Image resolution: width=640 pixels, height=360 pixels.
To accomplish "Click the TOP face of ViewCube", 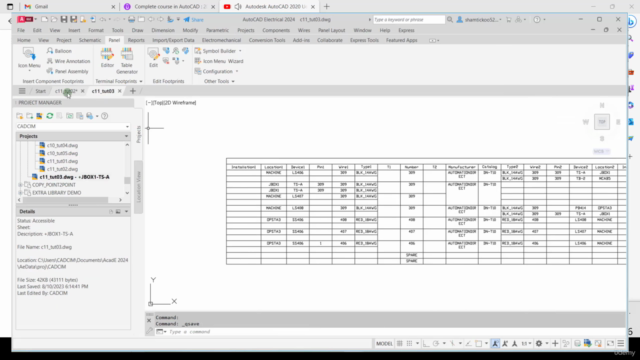I will tap(602, 122).
